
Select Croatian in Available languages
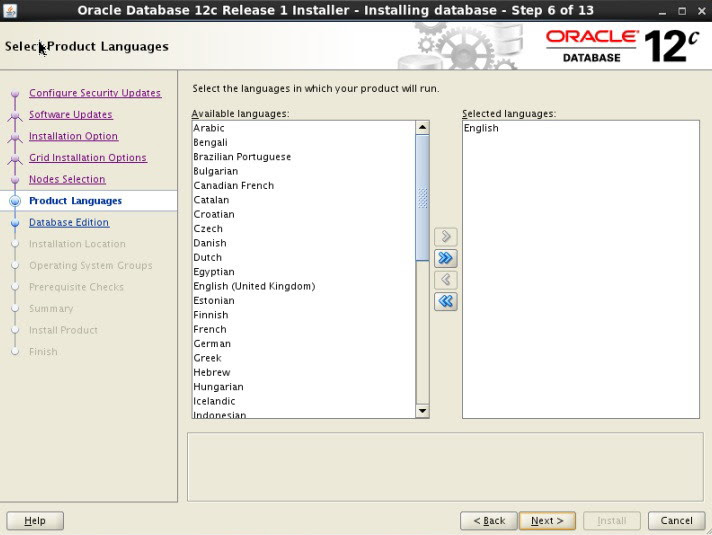pos(303,214)
